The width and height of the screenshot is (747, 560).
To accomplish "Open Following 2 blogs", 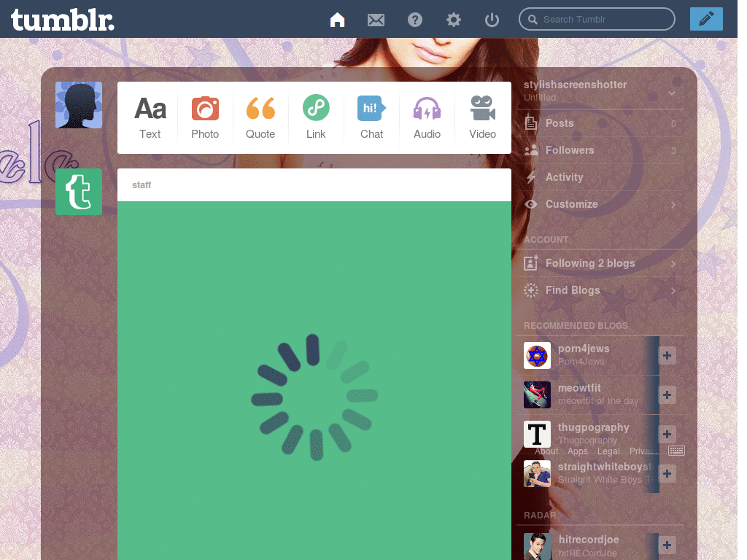I will point(600,263).
